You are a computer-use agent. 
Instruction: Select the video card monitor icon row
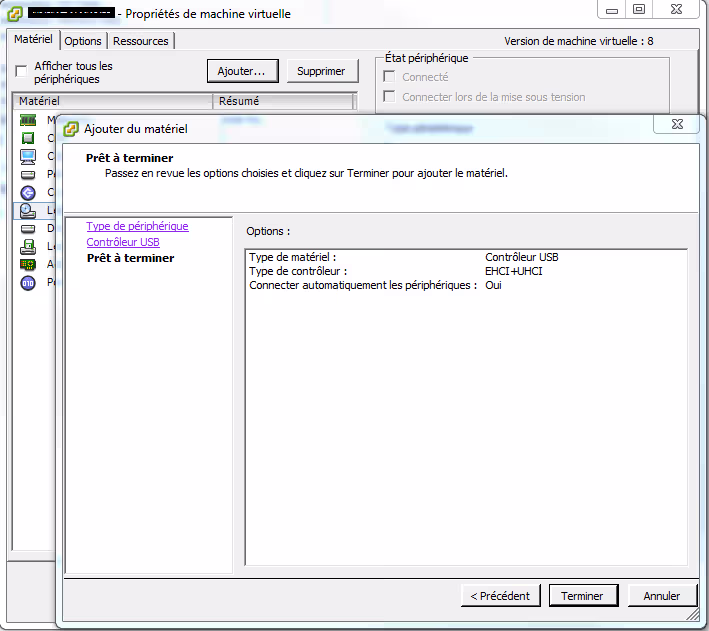28,156
